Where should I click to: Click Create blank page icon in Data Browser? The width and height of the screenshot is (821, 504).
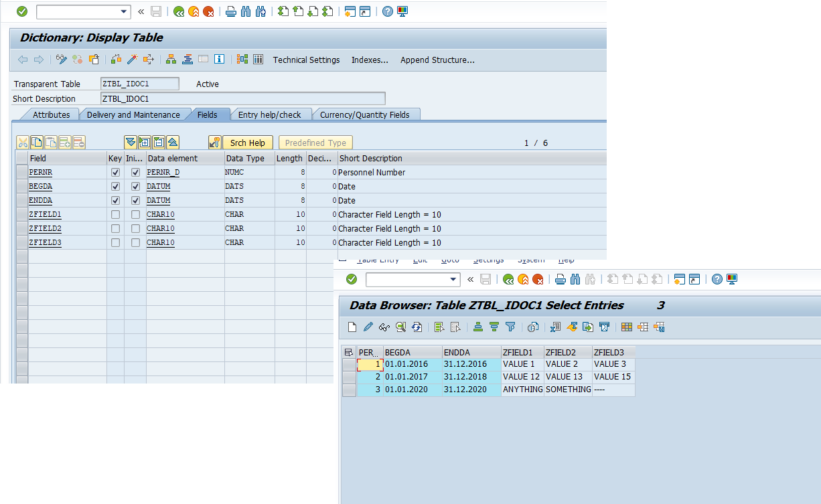pos(353,327)
